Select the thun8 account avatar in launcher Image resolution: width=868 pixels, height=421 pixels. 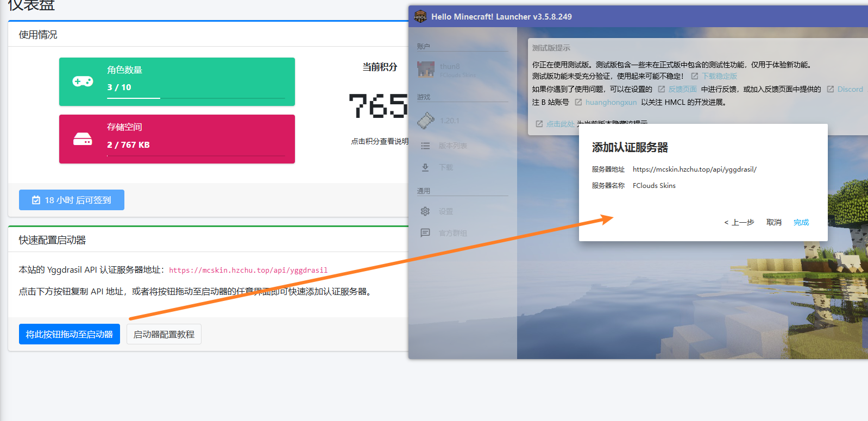pyautogui.click(x=426, y=70)
